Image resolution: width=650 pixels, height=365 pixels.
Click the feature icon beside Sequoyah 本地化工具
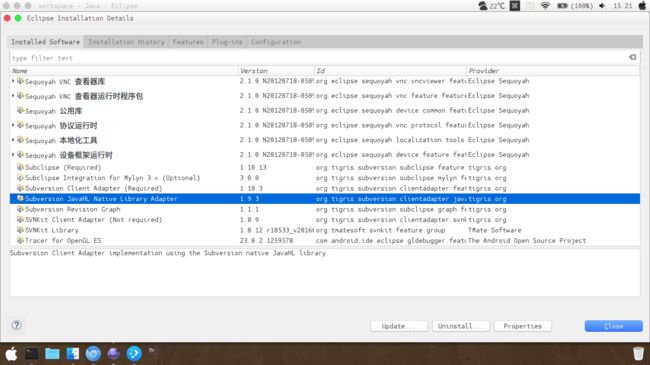tap(20, 140)
